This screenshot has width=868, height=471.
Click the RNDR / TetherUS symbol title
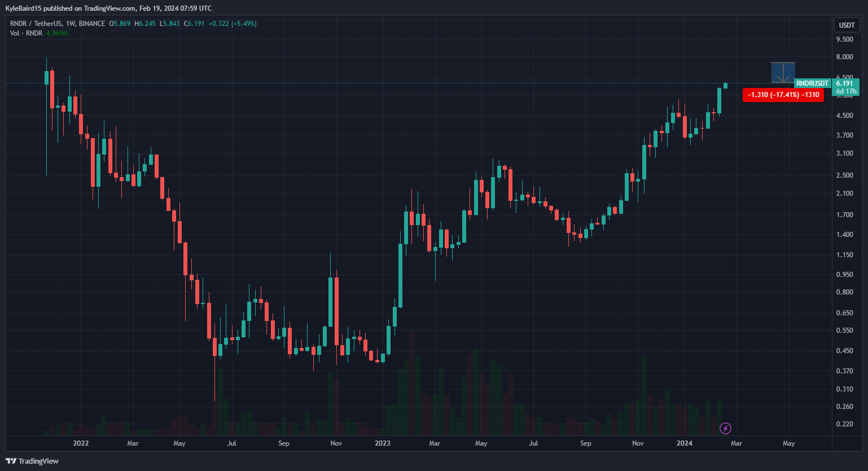(x=36, y=24)
